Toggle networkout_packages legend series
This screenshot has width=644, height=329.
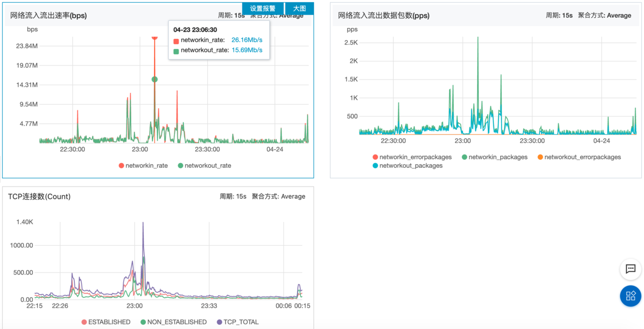(x=407, y=165)
